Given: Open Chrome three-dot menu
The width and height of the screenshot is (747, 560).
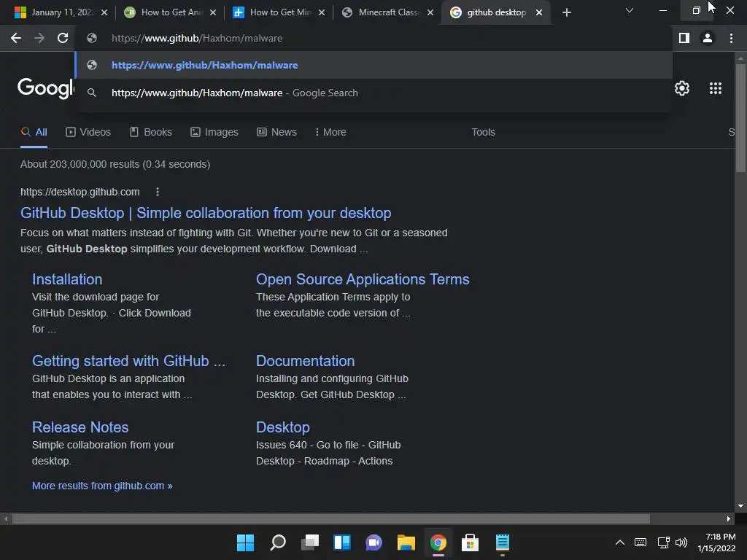Looking at the screenshot, I should tap(731, 38).
